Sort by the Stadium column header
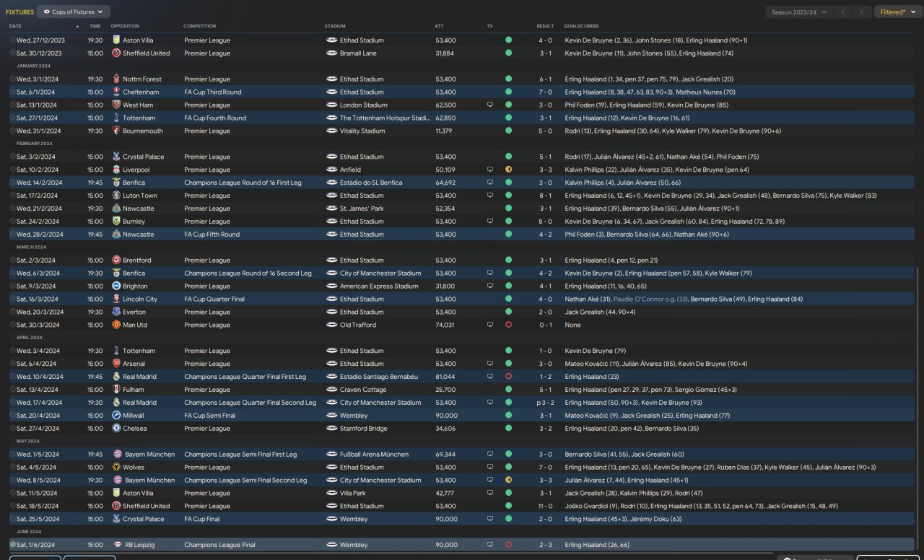This screenshot has width=924, height=560. pos(335,26)
